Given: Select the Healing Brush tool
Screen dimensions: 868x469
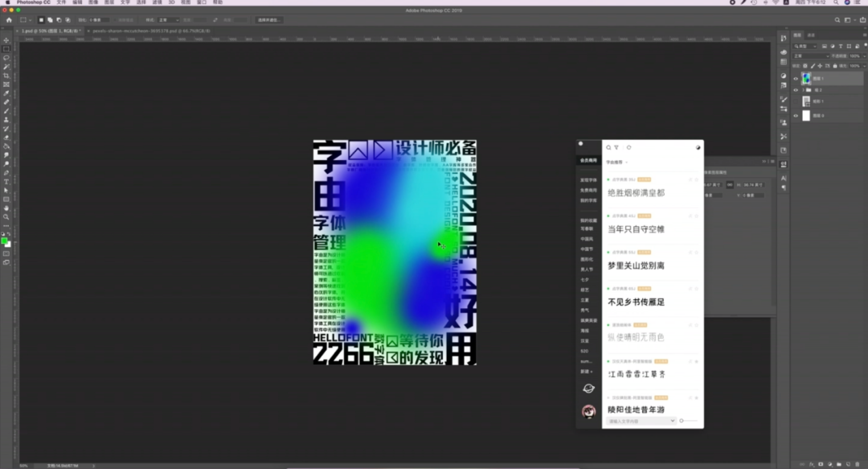Looking at the screenshot, I should click(6, 102).
